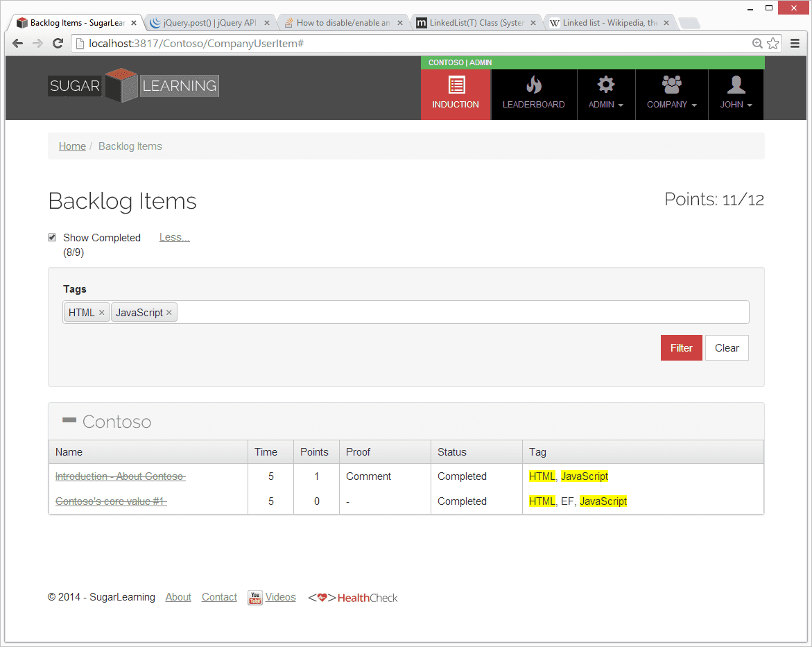Click the red Filter button
The width and height of the screenshot is (812, 647).
681,348
